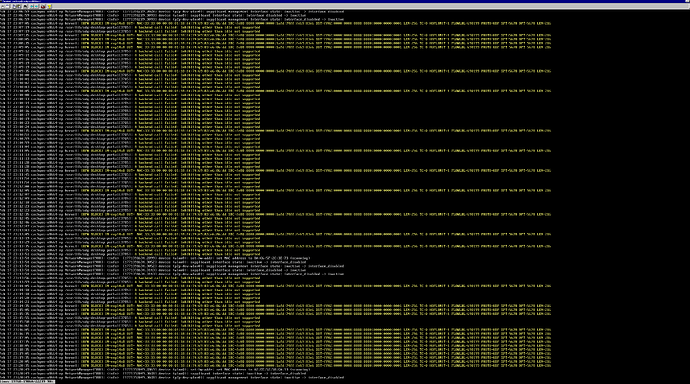Click the yellow question mark help icon
This screenshot has width=690, height=384.
[x=49, y=6]
